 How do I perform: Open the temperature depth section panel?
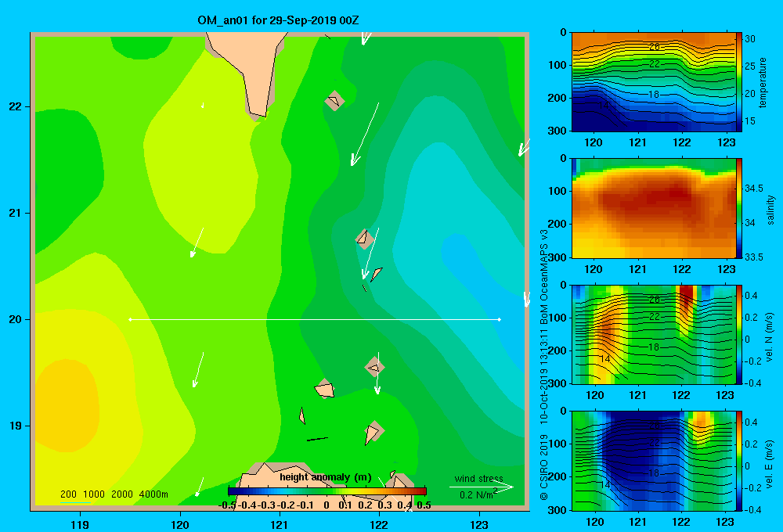tap(653, 82)
